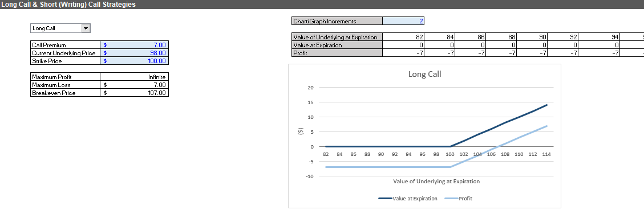
Task: Click the Value at Expiration legend entry
Action: click(408, 199)
